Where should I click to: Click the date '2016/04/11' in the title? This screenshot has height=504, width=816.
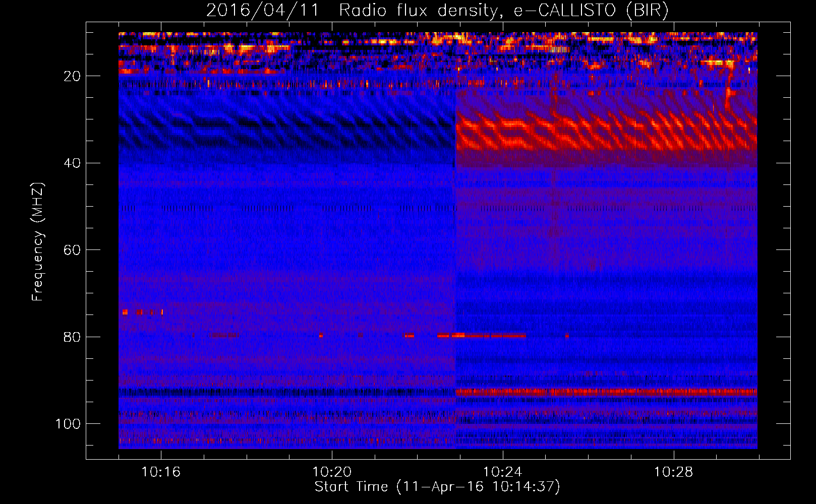point(262,10)
